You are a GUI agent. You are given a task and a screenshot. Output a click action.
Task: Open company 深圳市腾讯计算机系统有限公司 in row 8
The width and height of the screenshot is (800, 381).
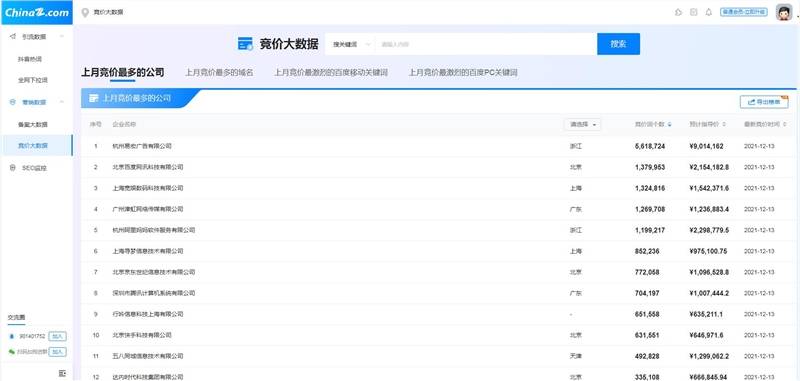pos(154,293)
